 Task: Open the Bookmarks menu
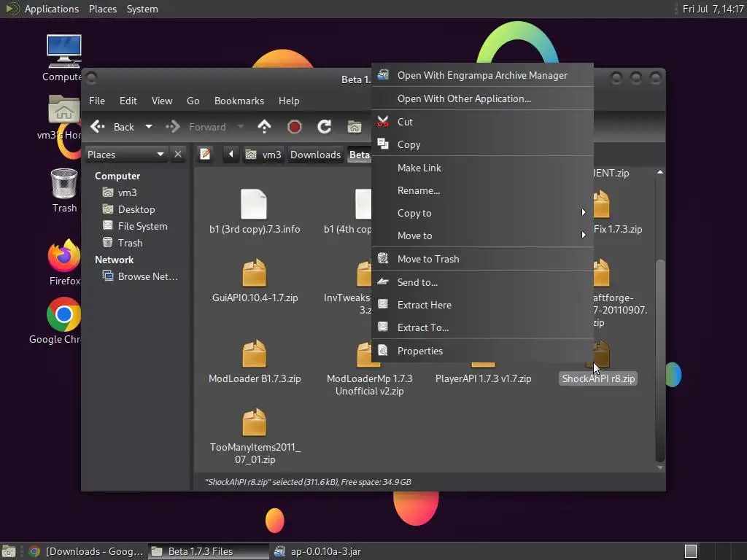click(239, 101)
